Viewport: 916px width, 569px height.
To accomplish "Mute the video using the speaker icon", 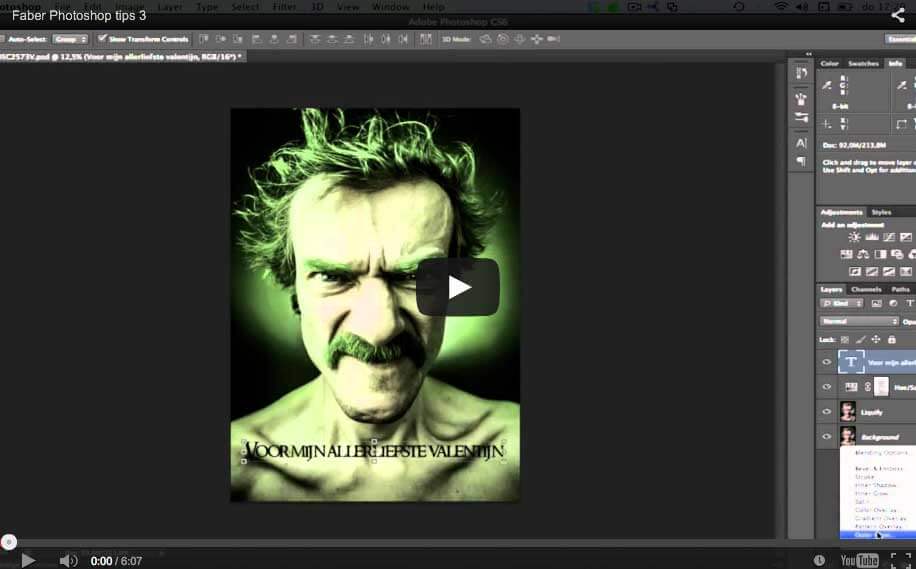I will [x=68, y=560].
